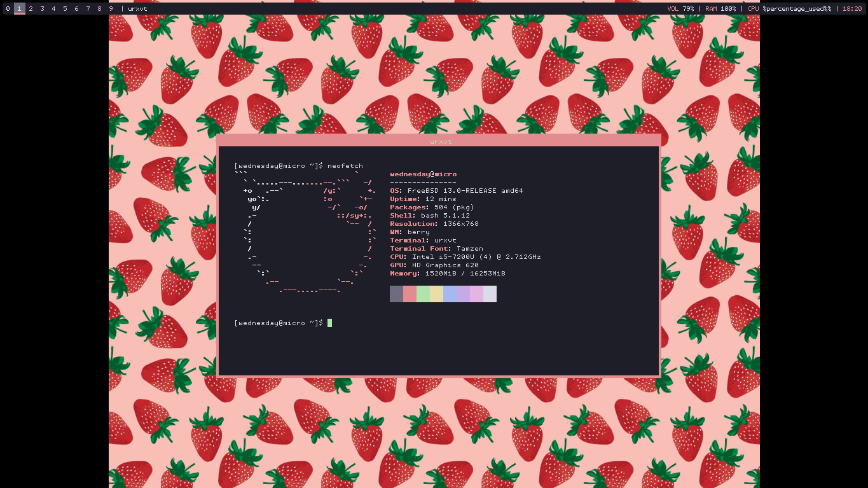Open workspace 7
Viewport: 868px width, 488px height.
click(x=88, y=9)
